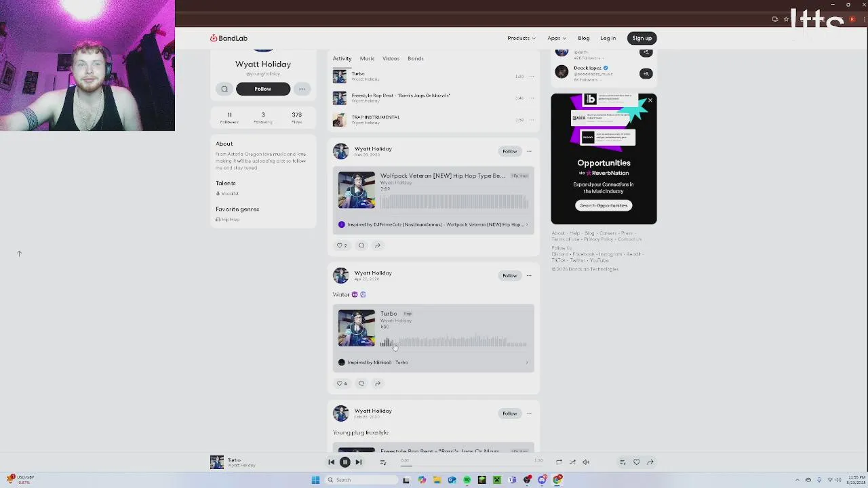Follow from the Young plug freestyle post

tap(509, 413)
